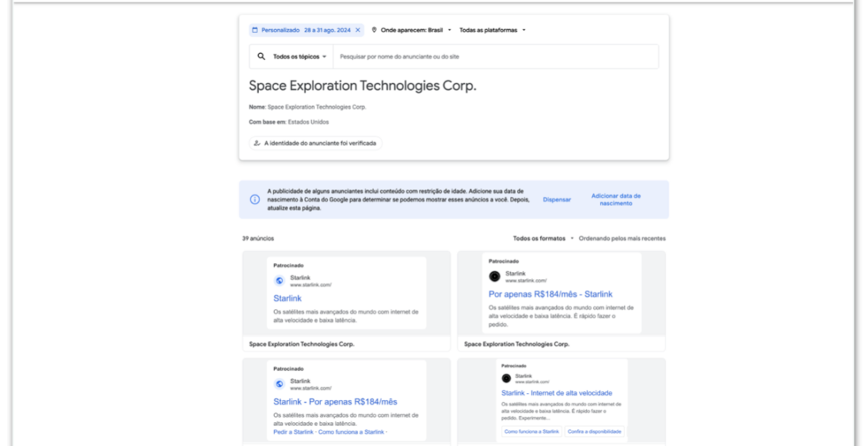Click the 39 anúncios count text

point(258,238)
